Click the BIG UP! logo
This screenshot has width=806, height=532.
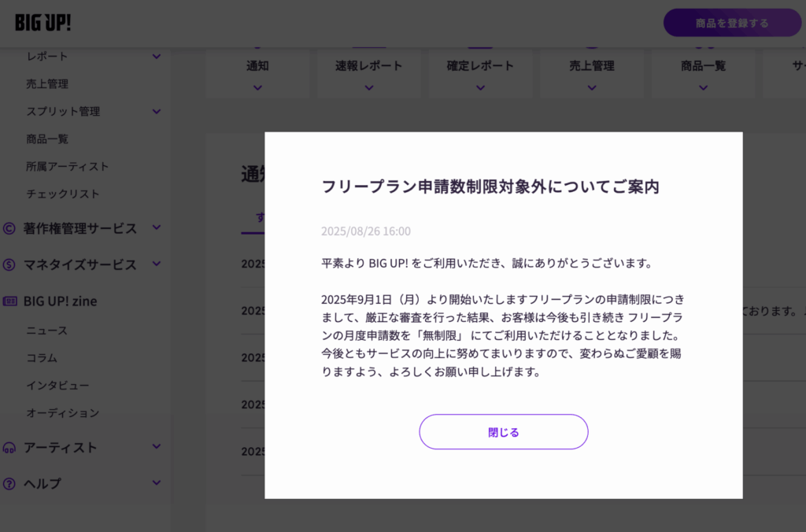(x=43, y=23)
